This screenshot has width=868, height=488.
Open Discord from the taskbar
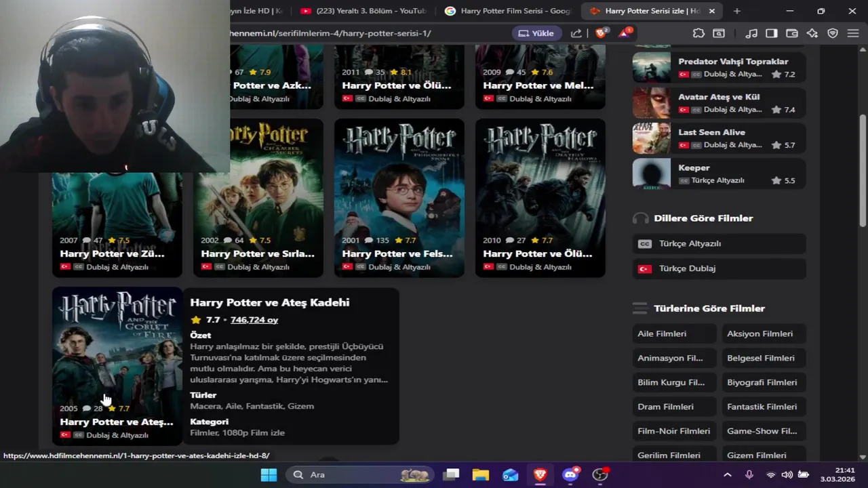click(x=570, y=474)
